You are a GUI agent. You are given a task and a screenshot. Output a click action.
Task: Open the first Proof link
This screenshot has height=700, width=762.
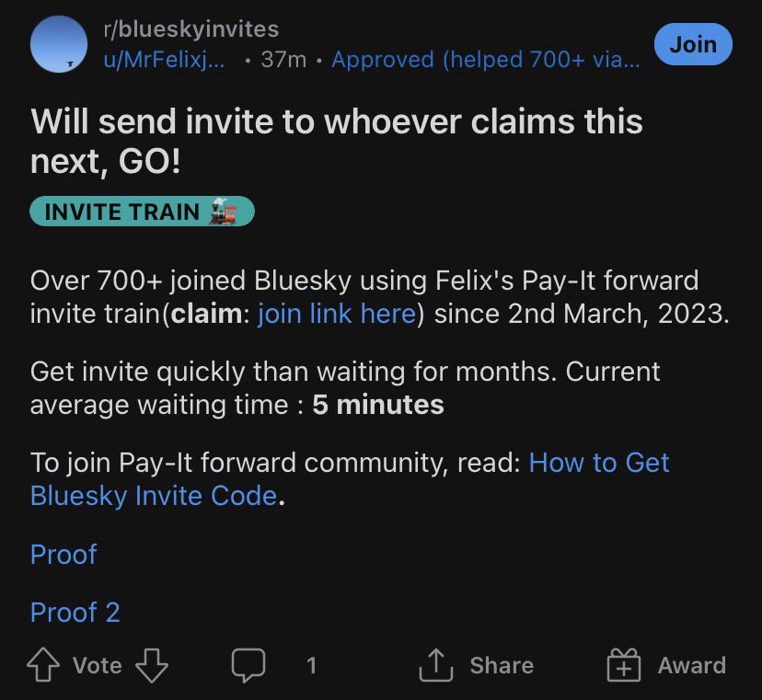pyautogui.click(x=63, y=555)
